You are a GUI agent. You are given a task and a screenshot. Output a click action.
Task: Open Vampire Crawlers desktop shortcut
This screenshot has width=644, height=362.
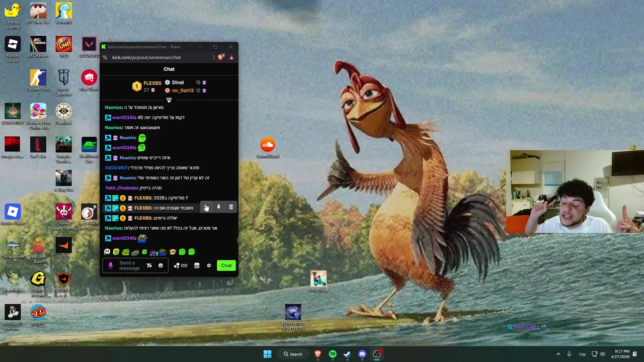tap(63, 149)
